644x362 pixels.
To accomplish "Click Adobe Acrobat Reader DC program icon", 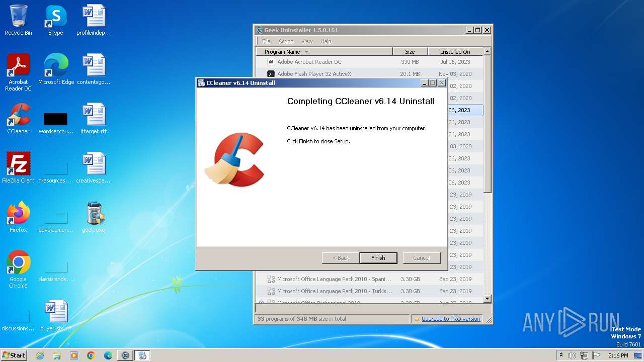I will [x=271, y=62].
